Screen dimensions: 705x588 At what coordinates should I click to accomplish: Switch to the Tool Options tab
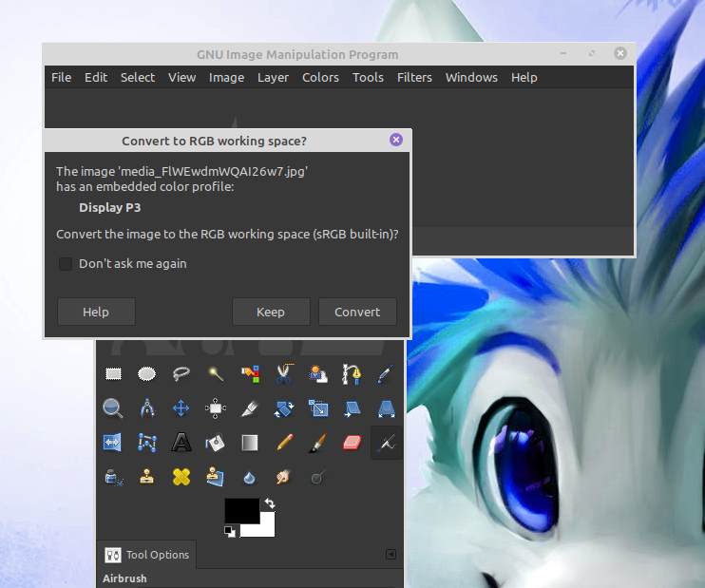pos(147,555)
